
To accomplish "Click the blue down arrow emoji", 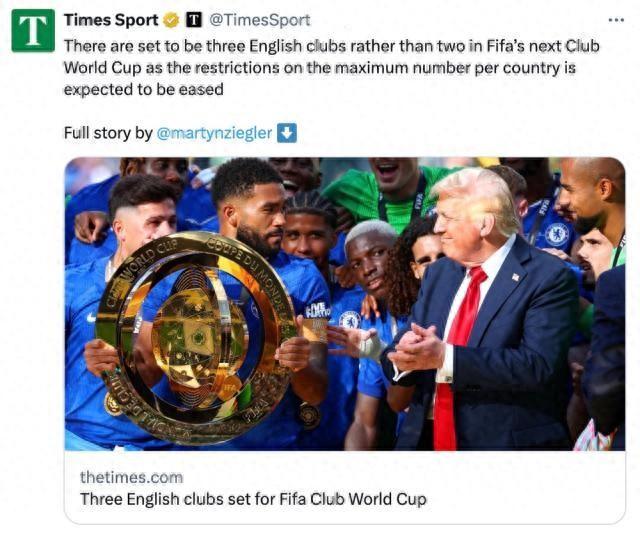I will 287,133.
